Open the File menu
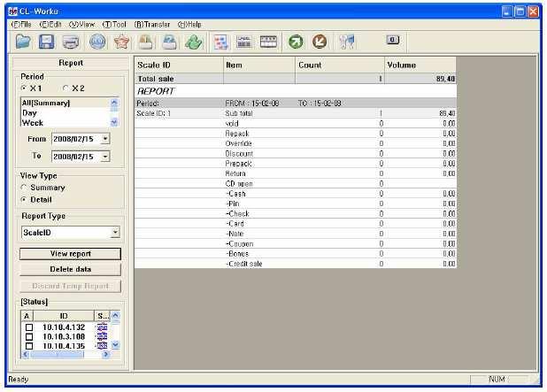 coord(21,25)
